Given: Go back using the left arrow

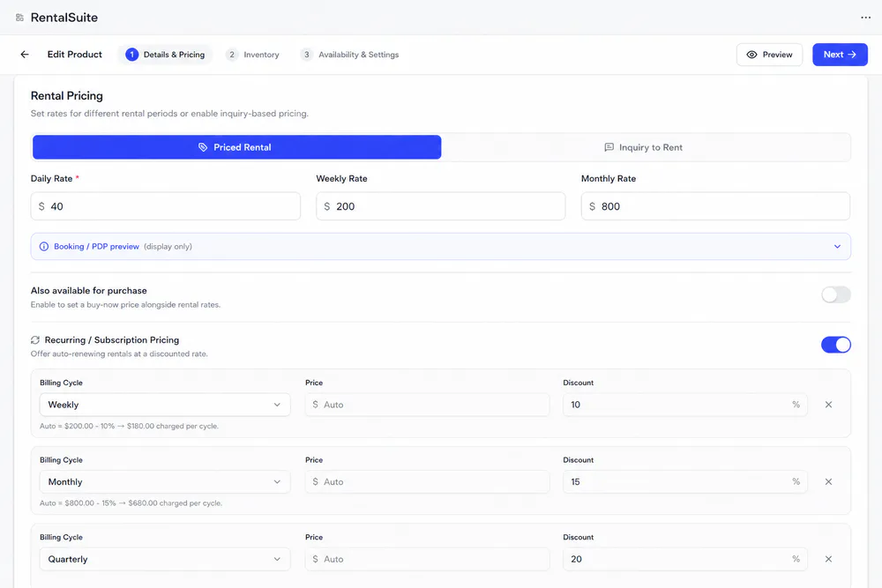Looking at the screenshot, I should tap(24, 55).
